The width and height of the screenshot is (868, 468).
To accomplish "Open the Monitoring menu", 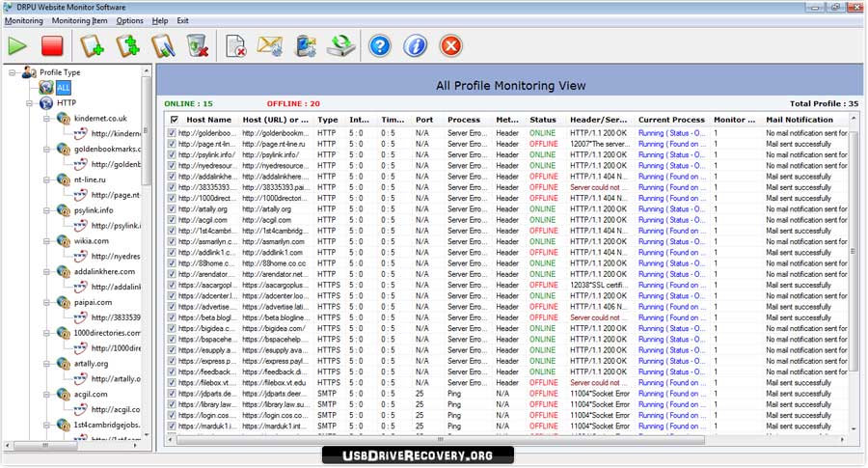I will click(24, 20).
